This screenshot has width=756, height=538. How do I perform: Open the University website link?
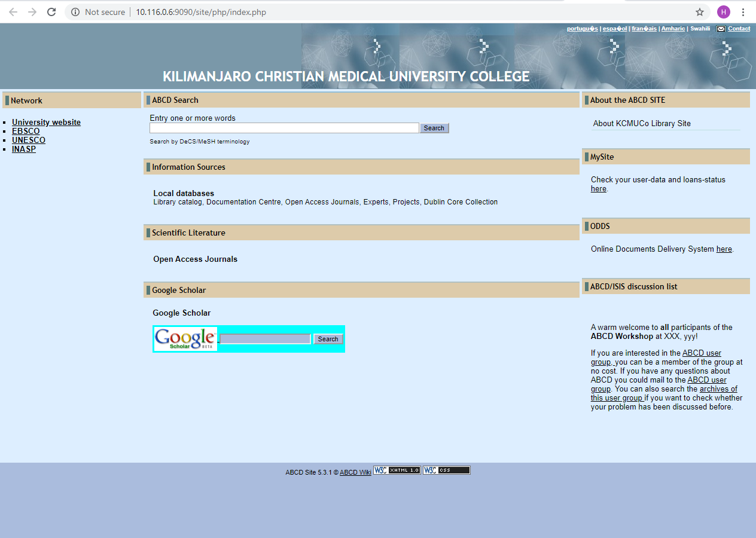[x=46, y=122]
